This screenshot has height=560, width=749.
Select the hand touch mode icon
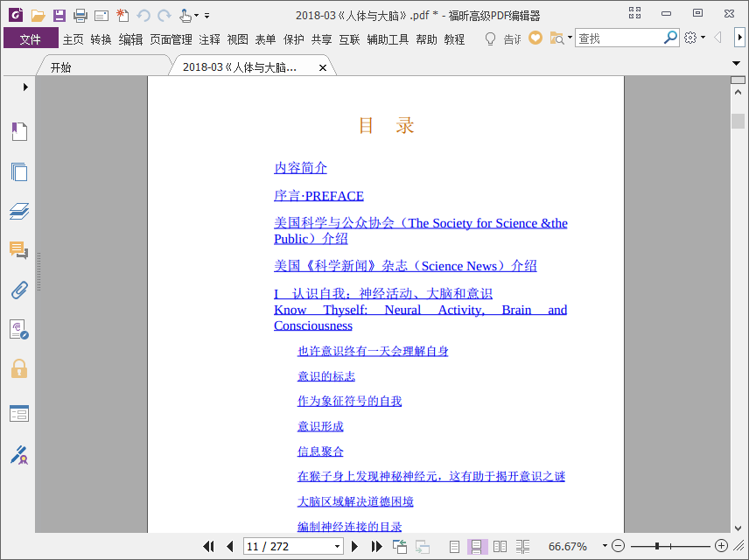tap(185, 16)
